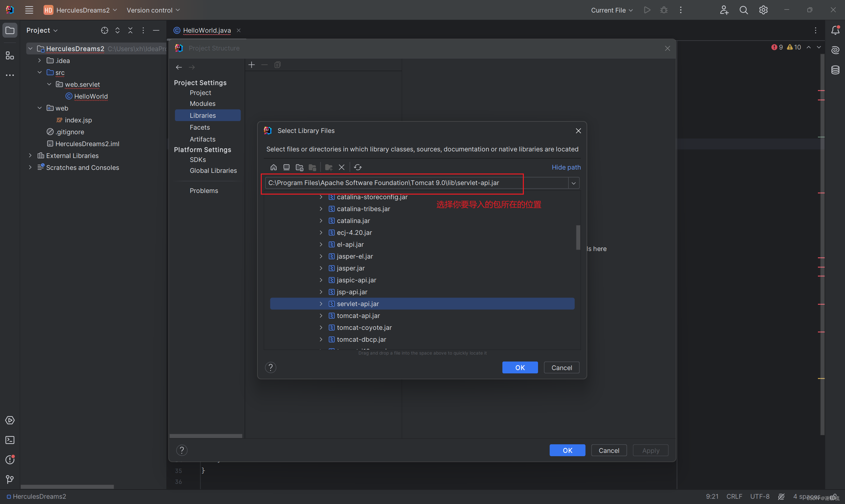
Task: Click the Hide path link
Action: 566,167
